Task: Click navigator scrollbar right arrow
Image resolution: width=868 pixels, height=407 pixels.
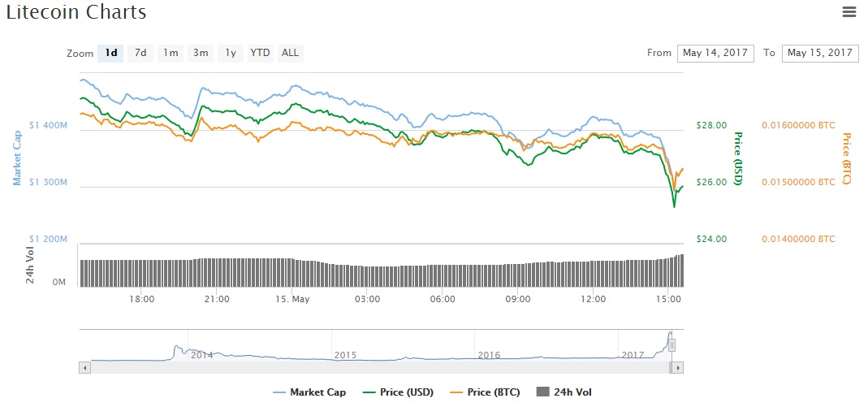Action: [678, 367]
